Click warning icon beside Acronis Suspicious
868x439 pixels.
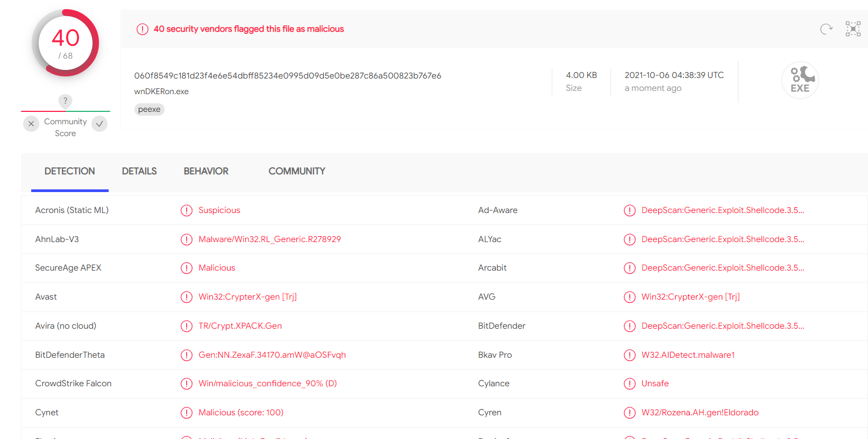tap(187, 210)
